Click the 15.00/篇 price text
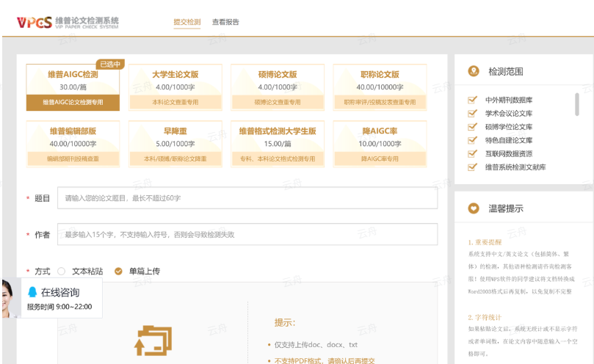 tap(278, 144)
